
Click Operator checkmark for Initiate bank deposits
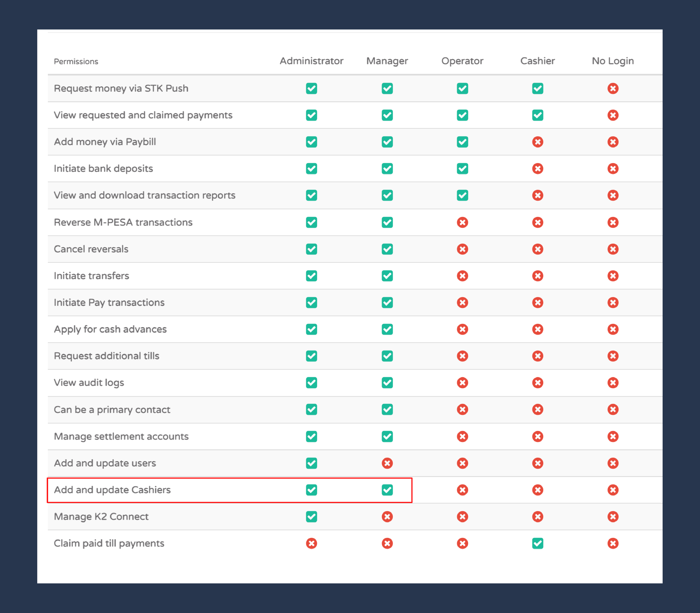[462, 168]
